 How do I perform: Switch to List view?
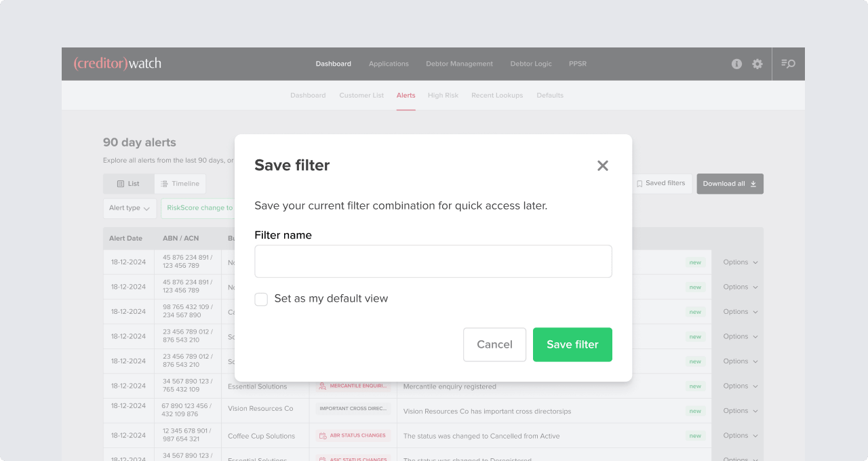coord(129,184)
